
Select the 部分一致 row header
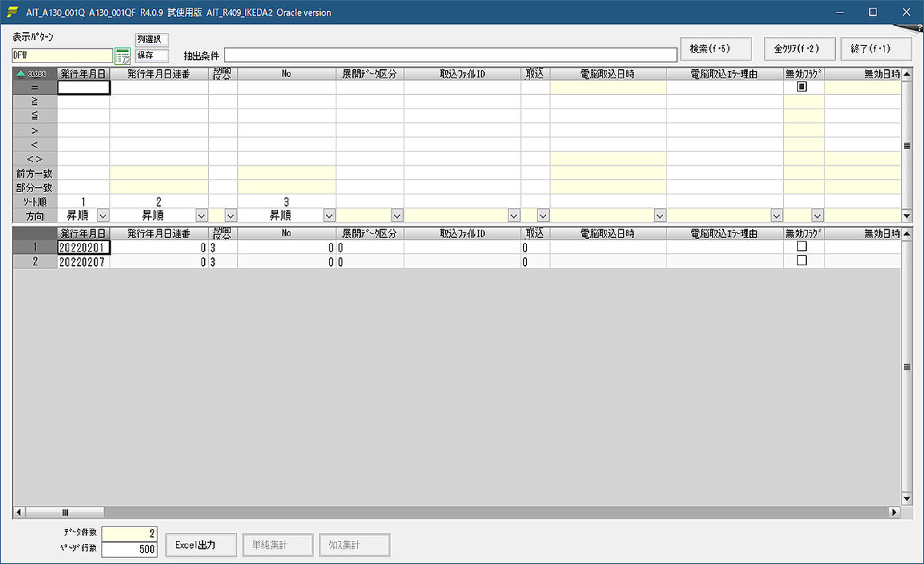pos(35,188)
